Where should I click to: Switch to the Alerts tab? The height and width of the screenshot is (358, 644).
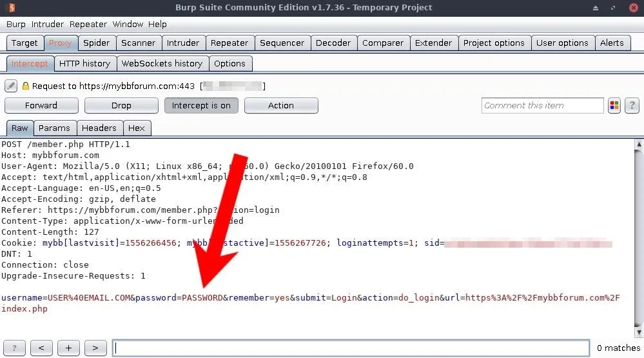pyautogui.click(x=612, y=43)
